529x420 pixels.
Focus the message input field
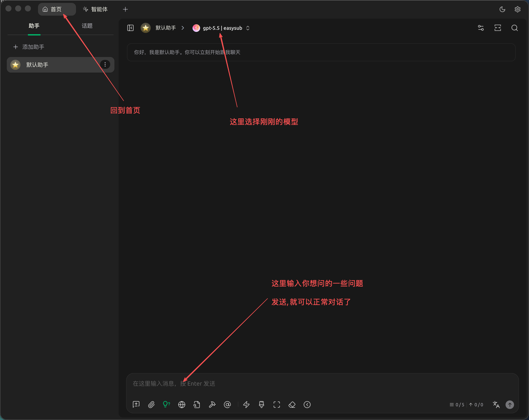pos(322,383)
